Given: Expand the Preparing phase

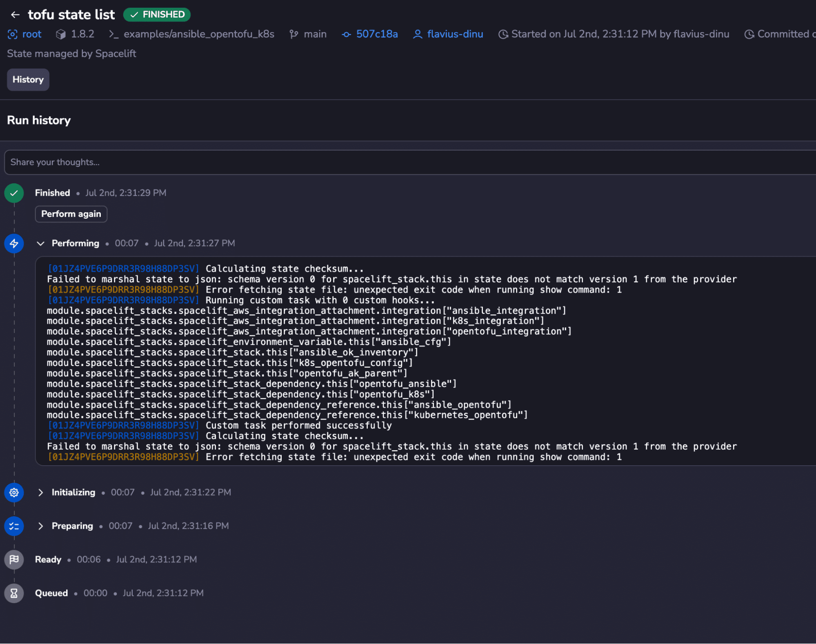Looking at the screenshot, I should point(40,526).
